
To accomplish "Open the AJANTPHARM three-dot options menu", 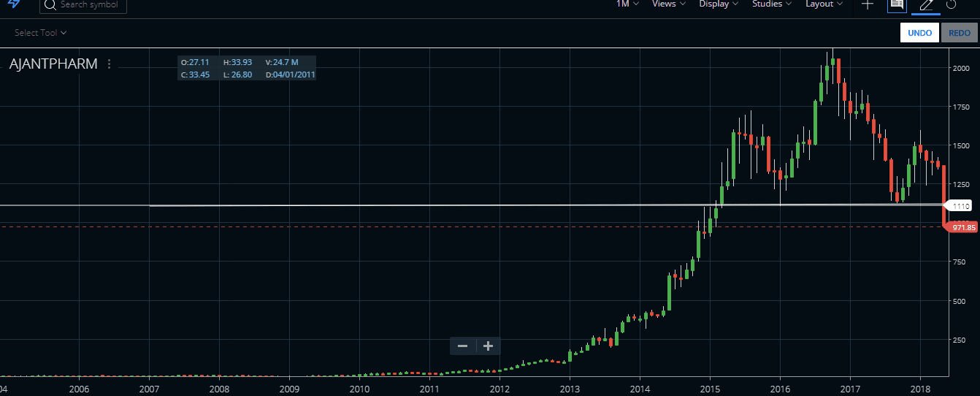I will 110,64.
